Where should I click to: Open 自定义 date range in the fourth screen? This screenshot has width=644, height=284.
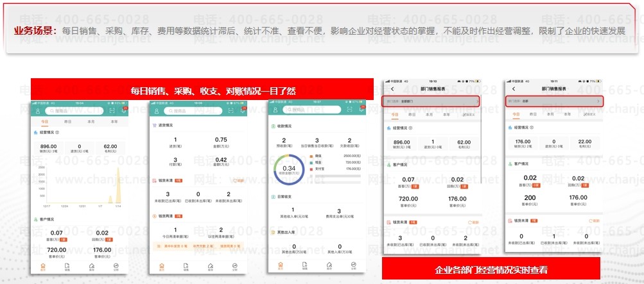(x=469, y=114)
